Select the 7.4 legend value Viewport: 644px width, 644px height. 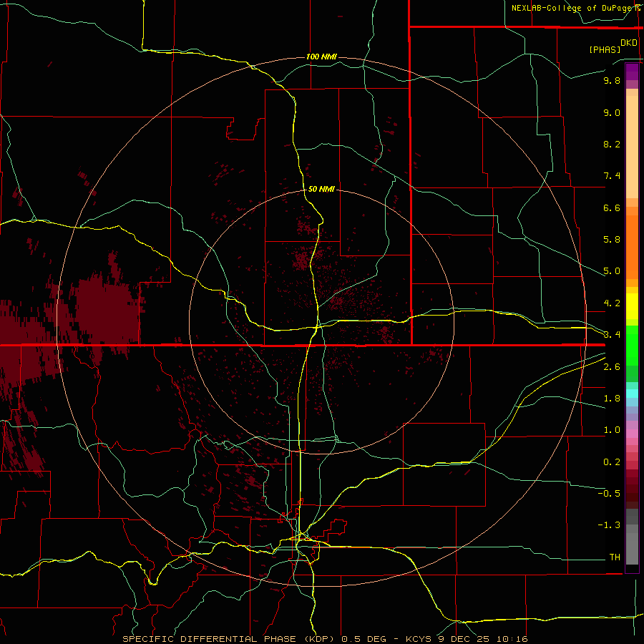tap(612, 176)
